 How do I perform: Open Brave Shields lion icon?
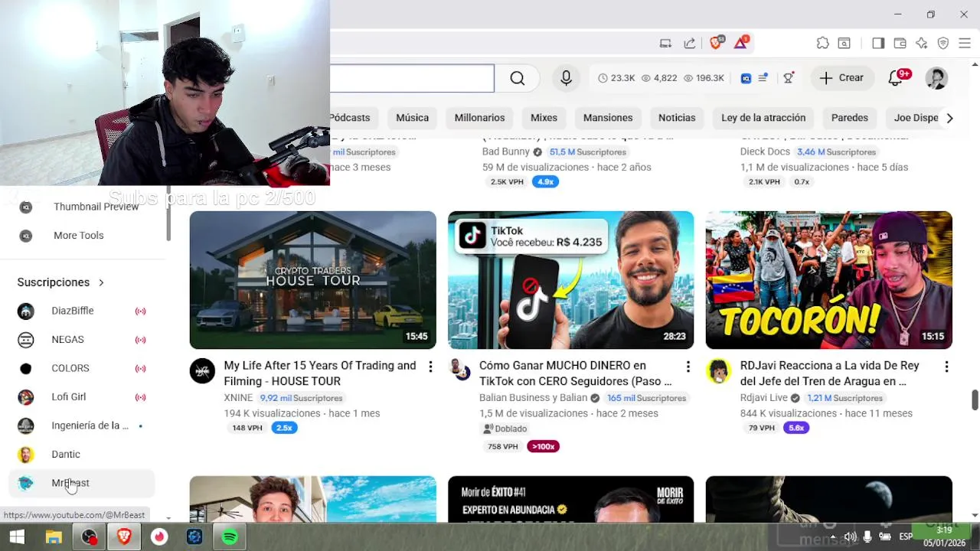pyautogui.click(x=716, y=43)
